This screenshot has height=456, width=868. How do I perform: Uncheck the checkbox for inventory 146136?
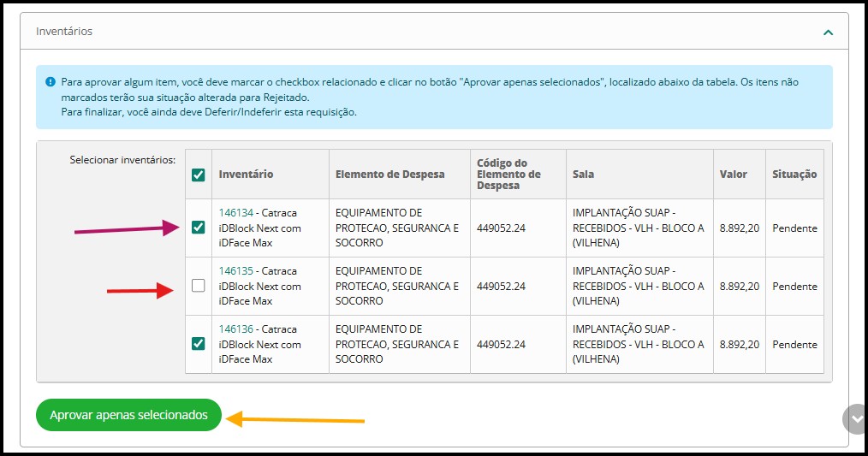click(199, 343)
